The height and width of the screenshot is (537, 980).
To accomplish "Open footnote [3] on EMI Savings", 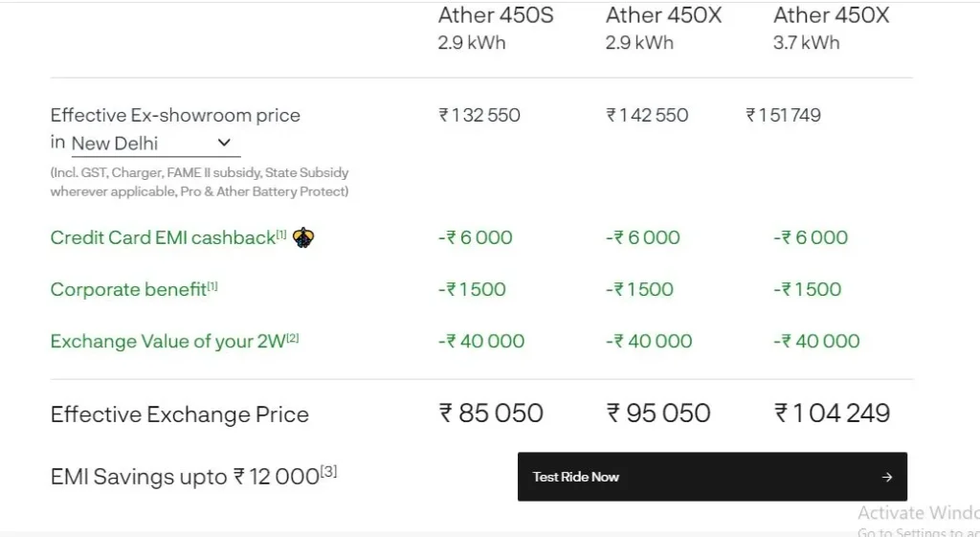I will pyautogui.click(x=329, y=472).
